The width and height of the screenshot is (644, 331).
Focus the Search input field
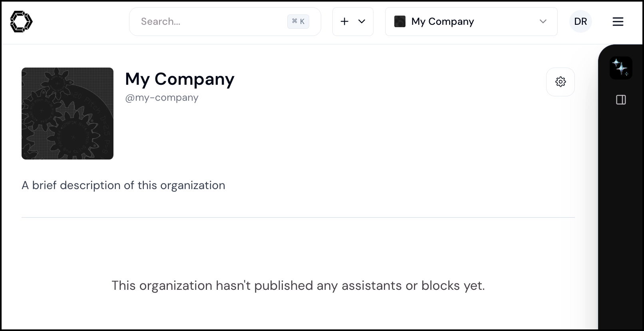[x=225, y=22]
